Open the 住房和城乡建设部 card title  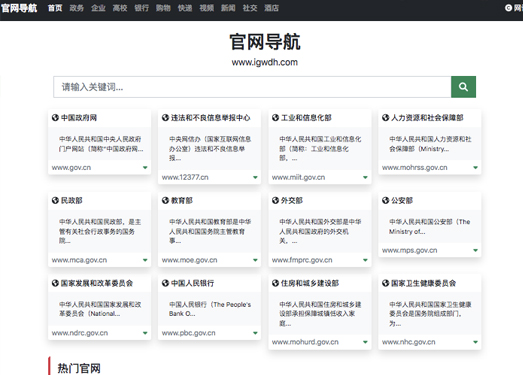point(310,283)
